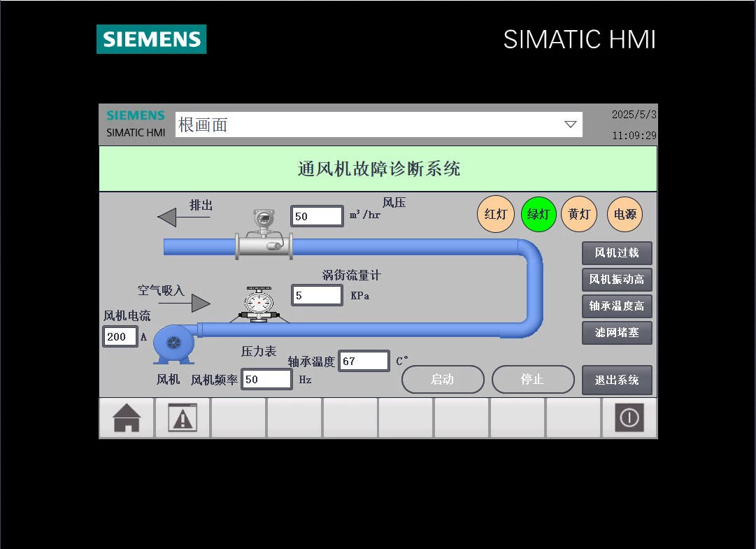
Task: Click the Home icon in the bottom toolbar
Action: [x=127, y=417]
